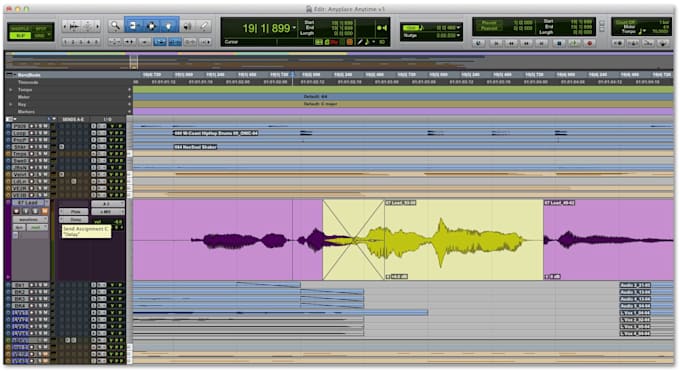The height and width of the screenshot is (373, 680).
Task: Open the Grid value dropdown
Action: pyautogui.click(x=458, y=28)
